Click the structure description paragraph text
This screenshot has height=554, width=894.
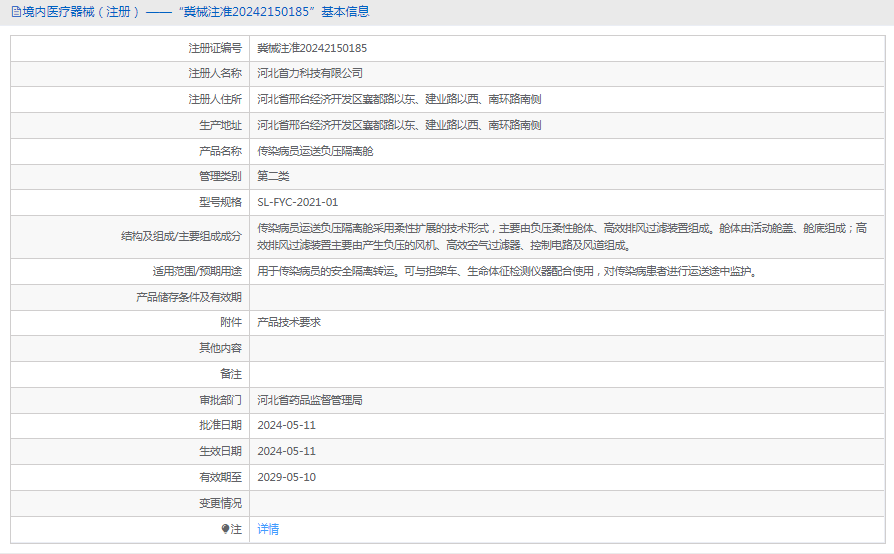coord(562,237)
